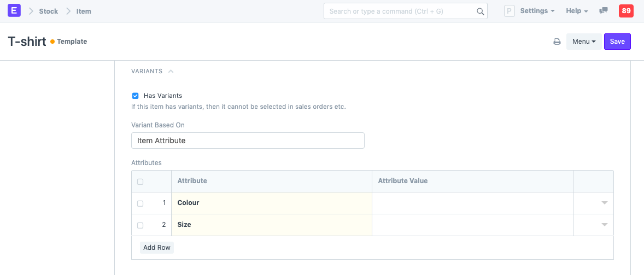644x275 pixels.
Task: Open the Settings menu
Action: 537,11
